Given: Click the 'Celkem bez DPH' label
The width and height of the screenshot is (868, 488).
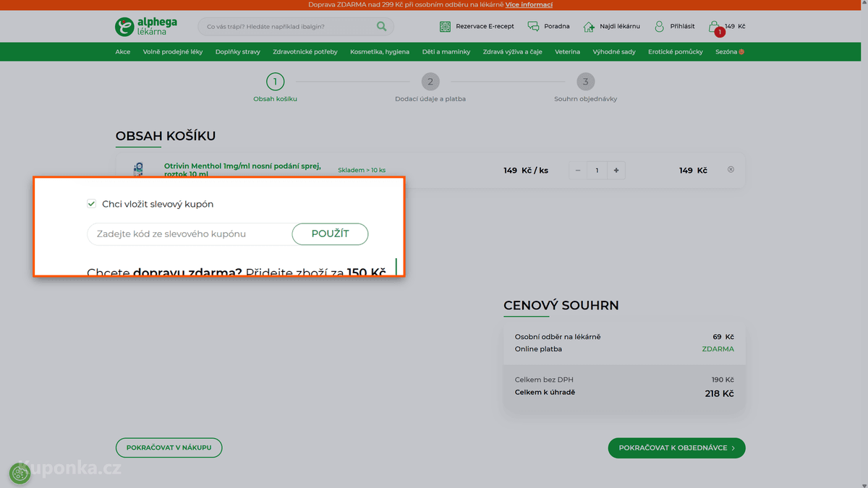Looking at the screenshot, I should pyautogui.click(x=544, y=380).
